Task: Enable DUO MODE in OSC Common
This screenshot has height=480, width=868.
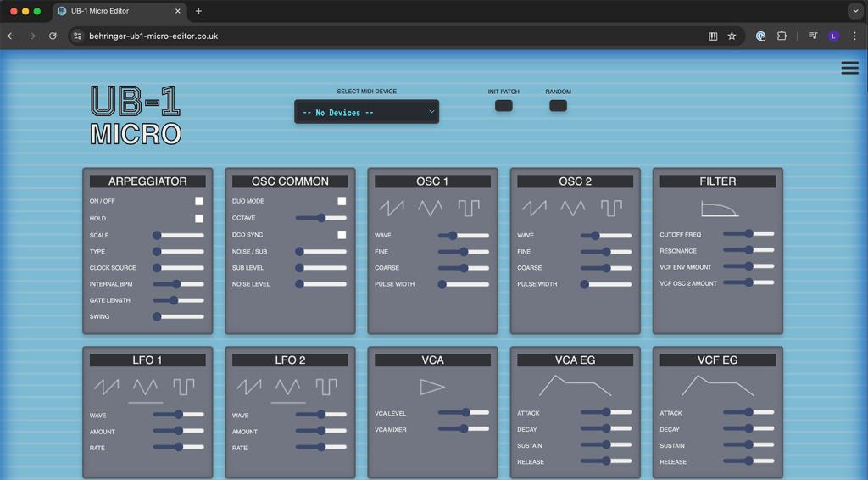Action: pos(342,201)
